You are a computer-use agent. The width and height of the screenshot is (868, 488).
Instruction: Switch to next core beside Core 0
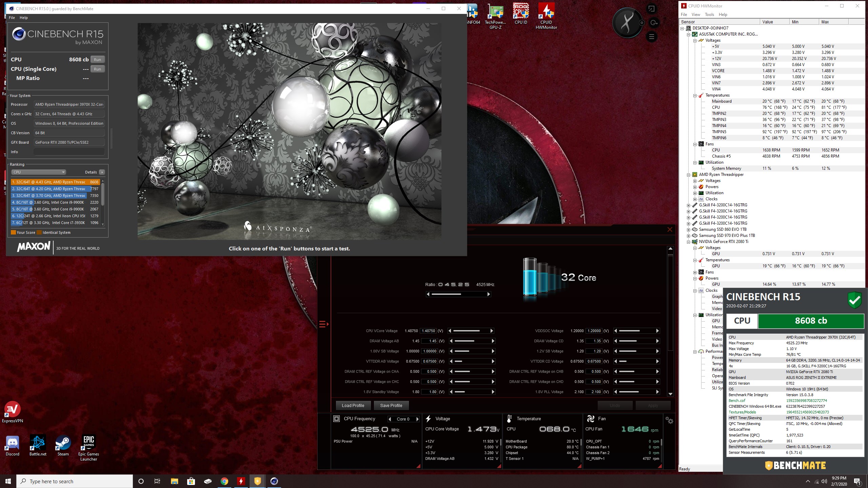pos(417,419)
